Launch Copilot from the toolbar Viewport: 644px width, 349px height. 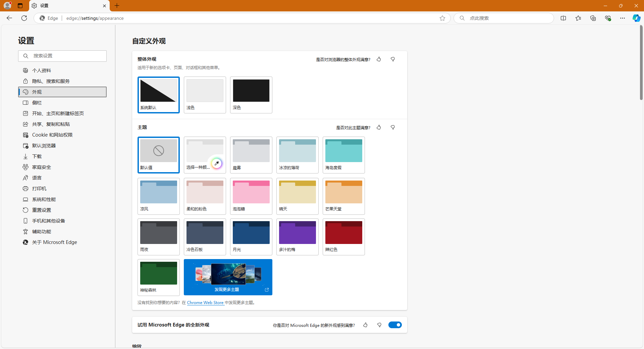tap(636, 18)
